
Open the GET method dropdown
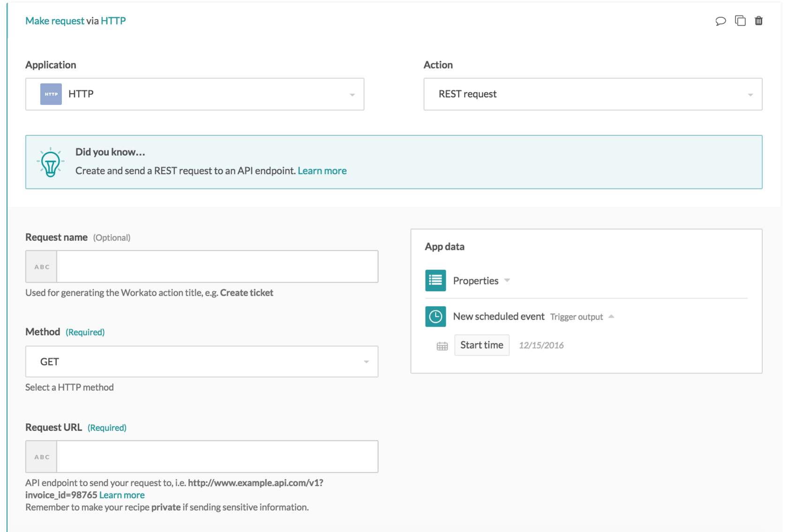point(366,361)
